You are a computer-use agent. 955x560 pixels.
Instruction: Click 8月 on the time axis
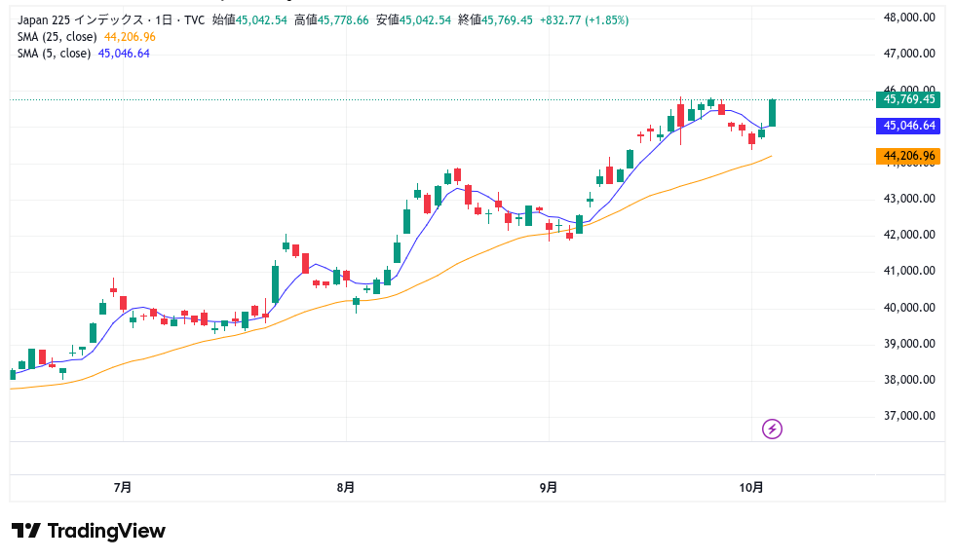[x=345, y=487]
